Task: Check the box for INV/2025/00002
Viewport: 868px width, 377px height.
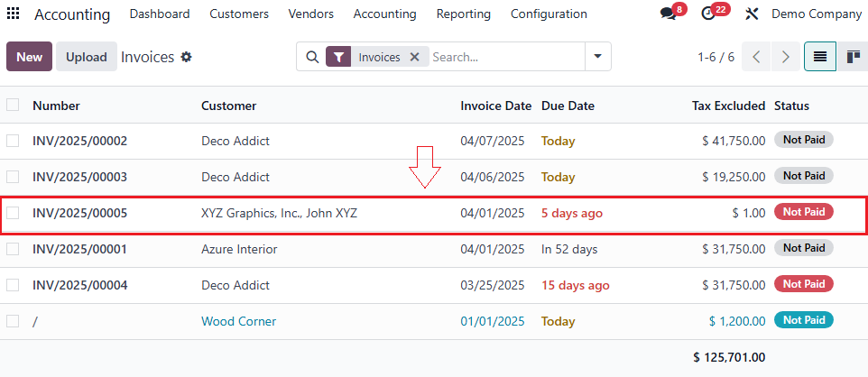Action: tap(13, 141)
